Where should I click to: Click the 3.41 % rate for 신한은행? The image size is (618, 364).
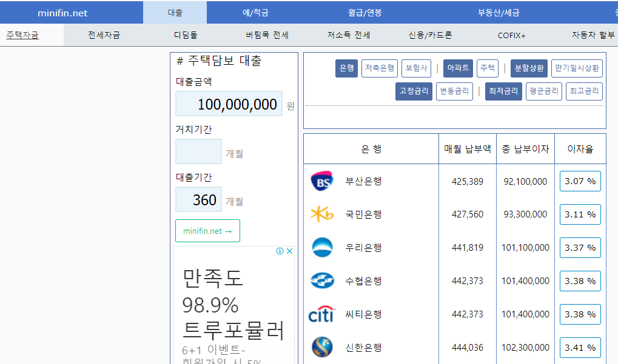[580, 348]
